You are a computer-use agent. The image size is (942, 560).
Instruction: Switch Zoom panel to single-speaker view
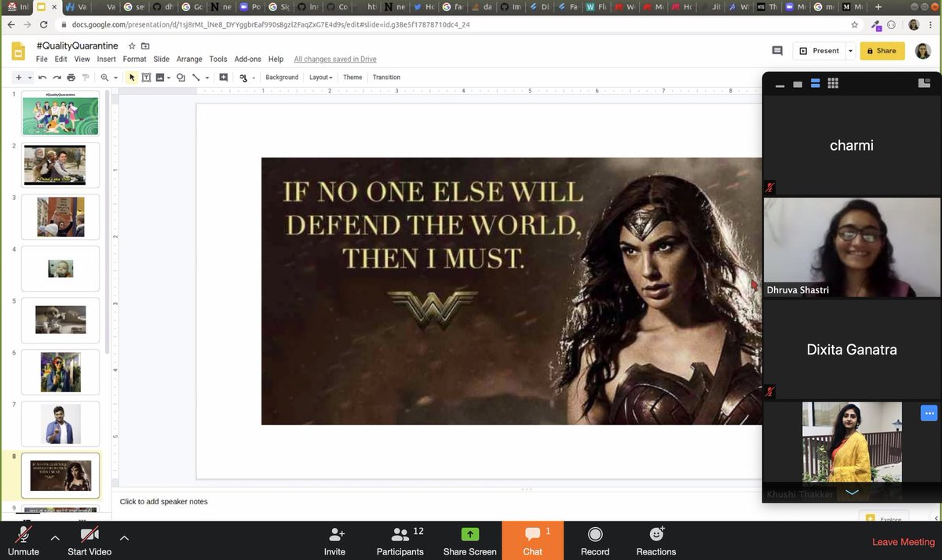click(x=798, y=84)
